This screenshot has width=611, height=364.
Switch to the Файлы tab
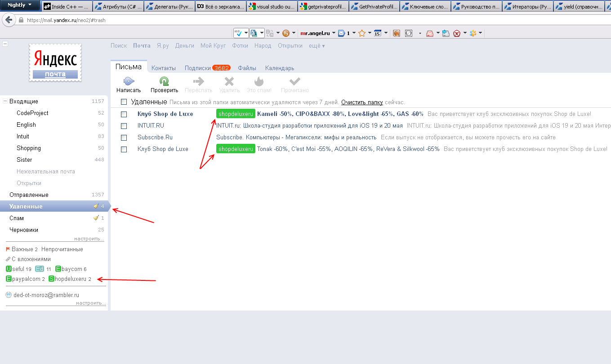point(247,68)
